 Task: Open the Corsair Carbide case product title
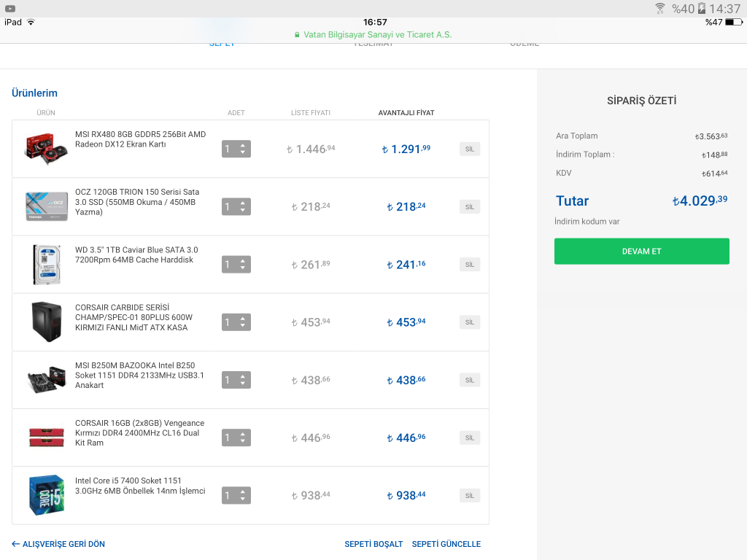click(133, 317)
